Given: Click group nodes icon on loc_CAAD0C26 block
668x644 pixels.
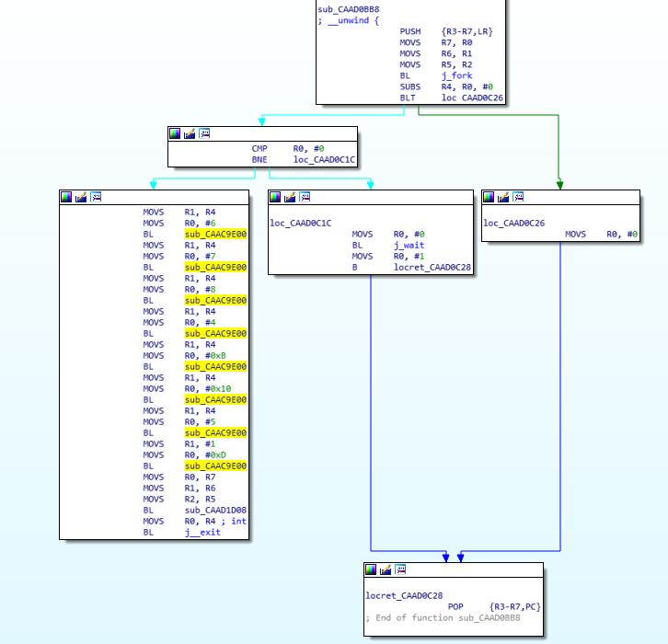Looking at the screenshot, I should [518, 197].
